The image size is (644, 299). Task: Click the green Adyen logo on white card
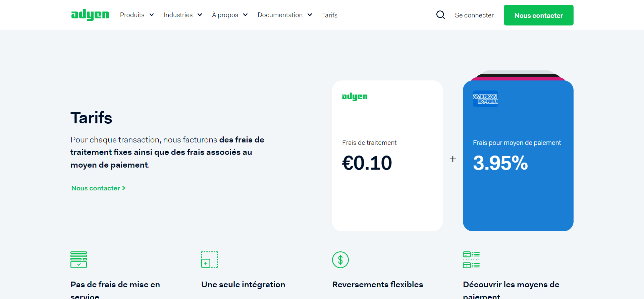pyautogui.click(x=355, y=97)
